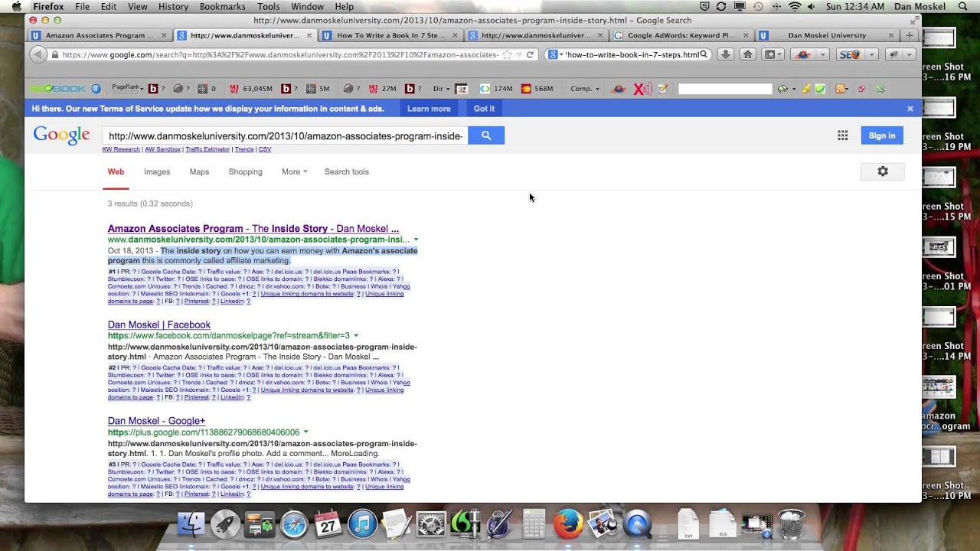The image size is (980, 551).
Task: Expand the green arrow beside the Facebook result URL
Action: 356,336
